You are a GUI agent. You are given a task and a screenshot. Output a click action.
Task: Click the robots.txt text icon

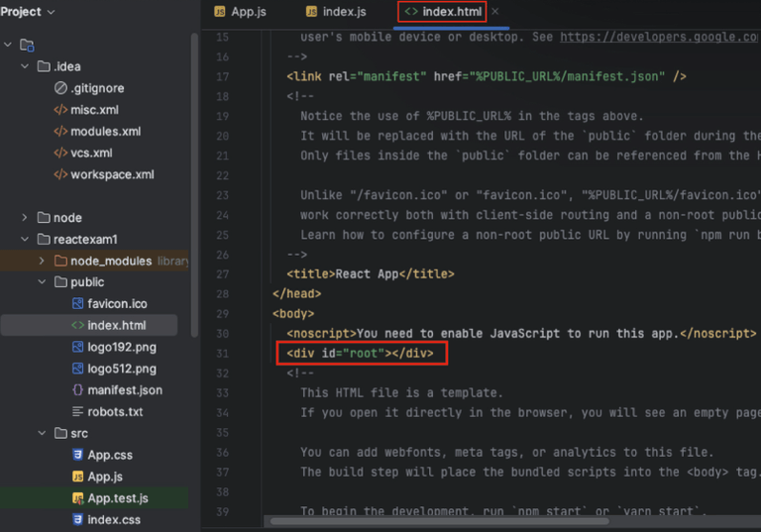(x=77, y=411)
